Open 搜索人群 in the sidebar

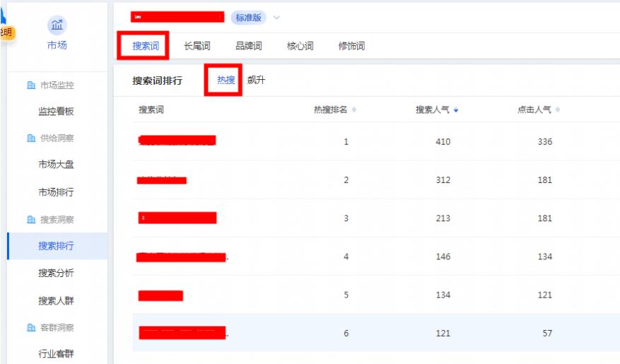[56, 301]
